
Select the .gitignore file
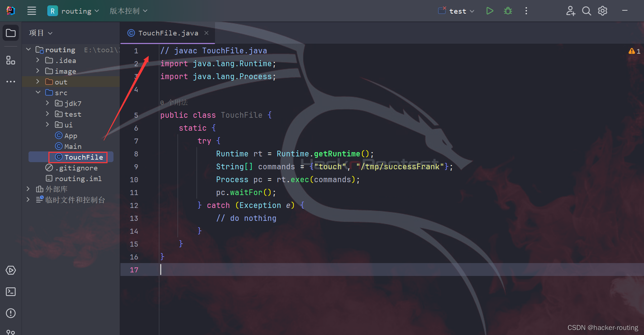(71, 168)
